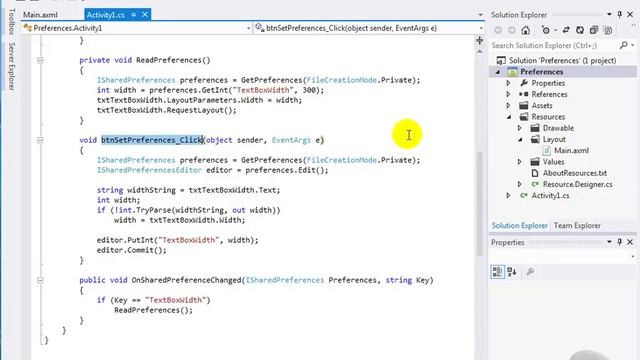
Task: Click the editor vertical scrollbar thumb
Action: (480, 204)
